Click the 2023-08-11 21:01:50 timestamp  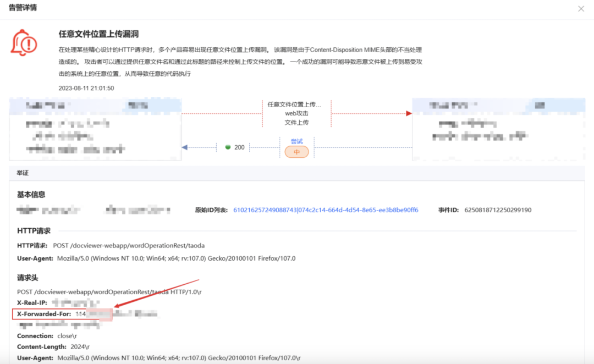tap(86, 88)
